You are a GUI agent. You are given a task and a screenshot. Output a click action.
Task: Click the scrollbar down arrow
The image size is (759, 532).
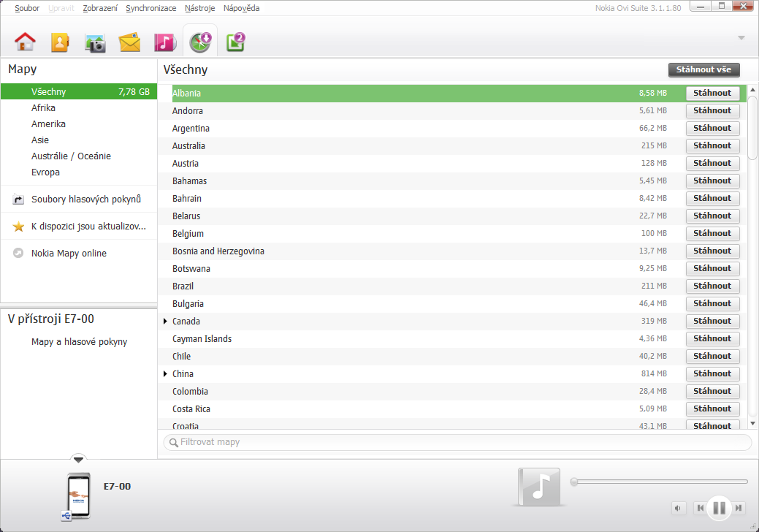[752, 424]
